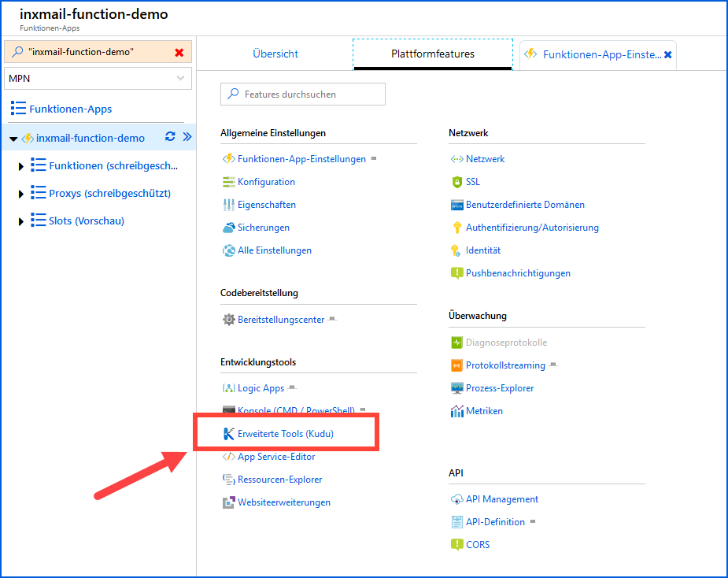Image resolution: width=728 pixels, height=578 pixels.
Task: Refresh the inxmail-function-demo app
Action: tap(170, 136)
